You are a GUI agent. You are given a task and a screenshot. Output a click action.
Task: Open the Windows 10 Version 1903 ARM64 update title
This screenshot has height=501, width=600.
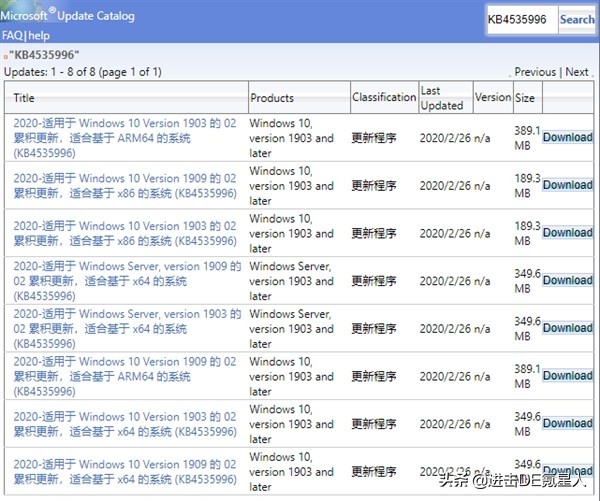click(x=125, y=138)
